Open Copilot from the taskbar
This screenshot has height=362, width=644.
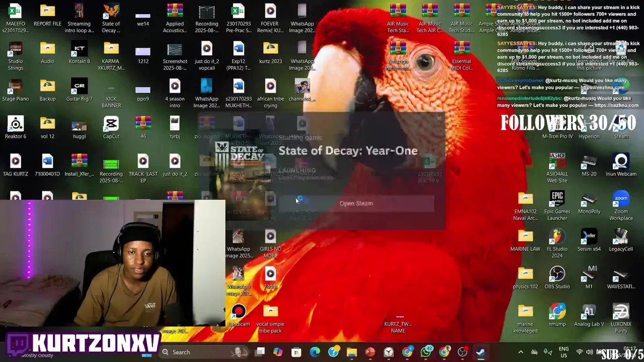[x=278, y=352]
